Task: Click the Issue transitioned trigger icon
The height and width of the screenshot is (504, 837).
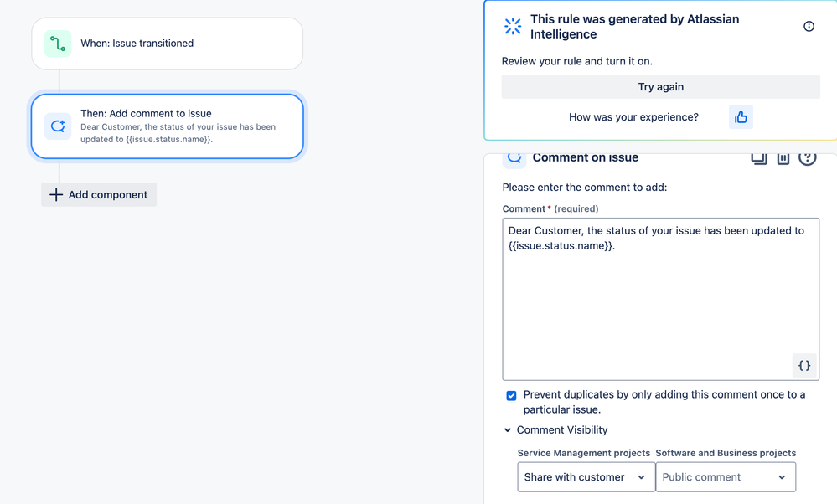Action: [58, 44]
